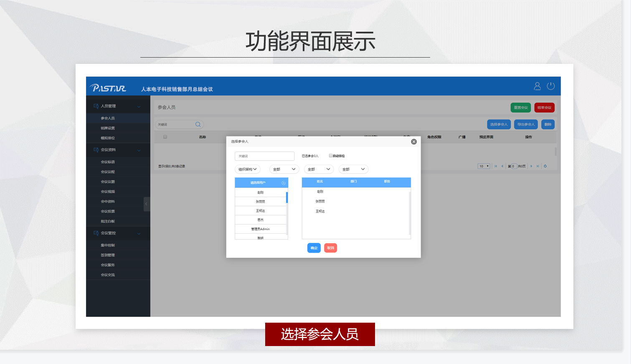Select 王柯达 in the left user list
This screenshot has width=631, height=364.
(261, 211)
